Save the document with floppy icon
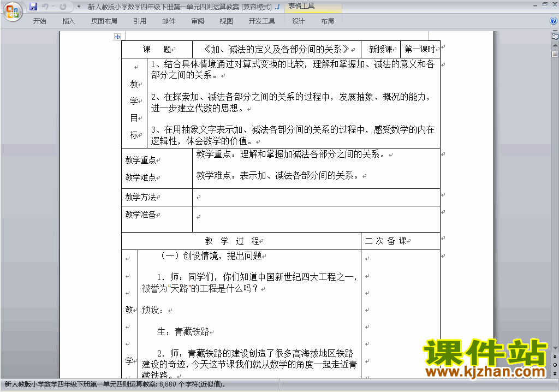This screenshot has height=392, width=559. pos(33,7)
